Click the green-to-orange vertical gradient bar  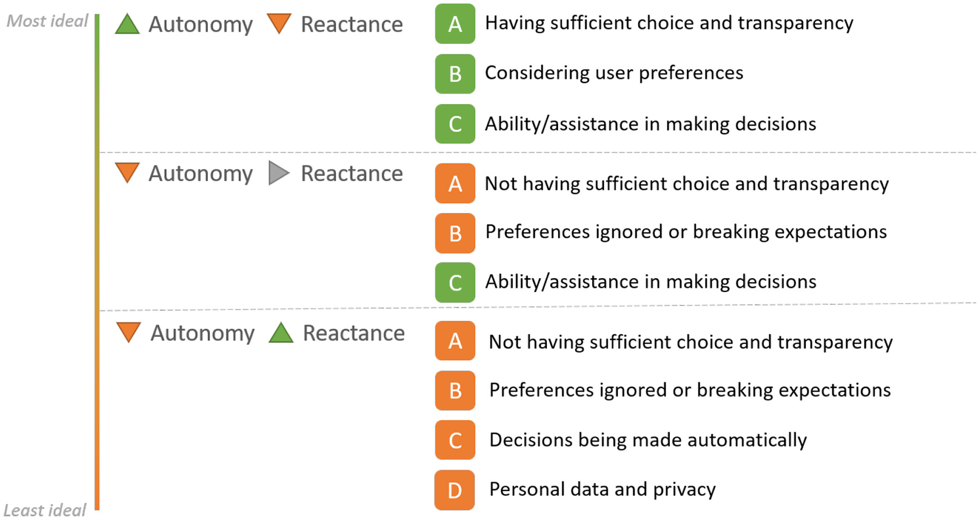click(x=97, y=260)
